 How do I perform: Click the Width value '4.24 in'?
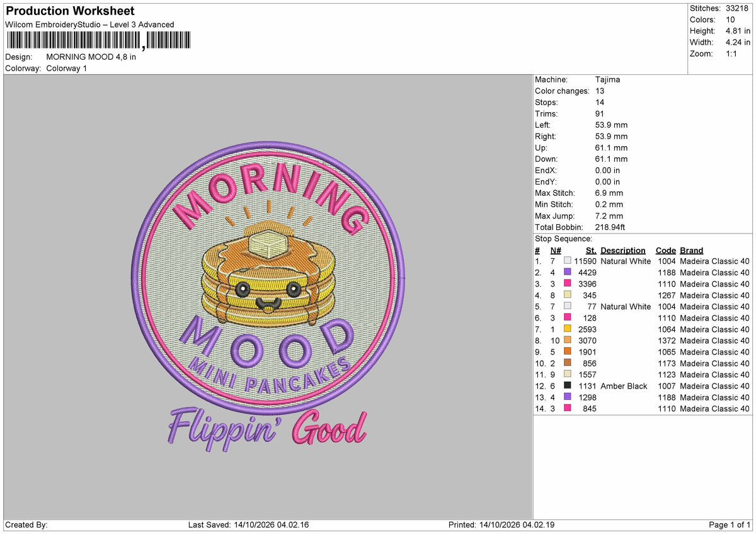pyautogui.click(x=738, y=42)
